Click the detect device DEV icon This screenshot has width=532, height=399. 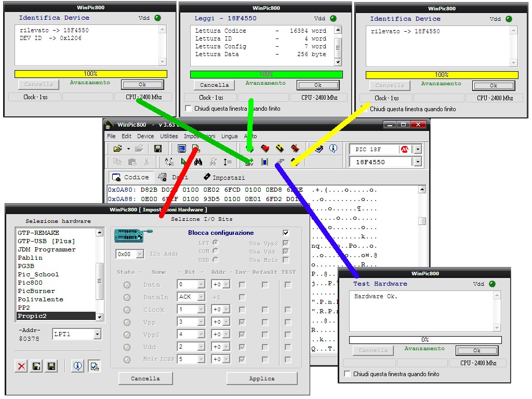pos(249,163)
